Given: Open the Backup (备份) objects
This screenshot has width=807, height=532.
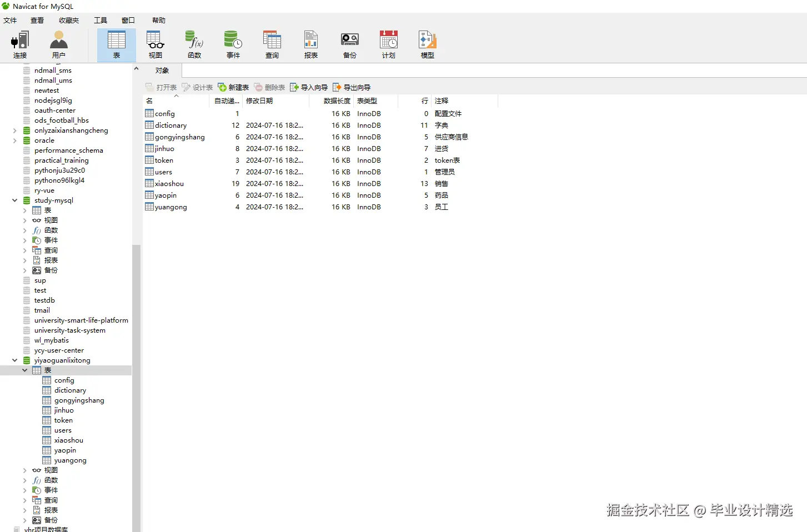Looking at the screenshot, I should pyautogui.click(x=350, y=45).
